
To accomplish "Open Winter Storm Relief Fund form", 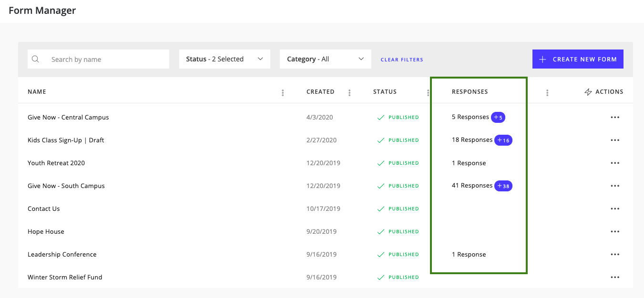I will pyautogui.click(x=65, y=278).
